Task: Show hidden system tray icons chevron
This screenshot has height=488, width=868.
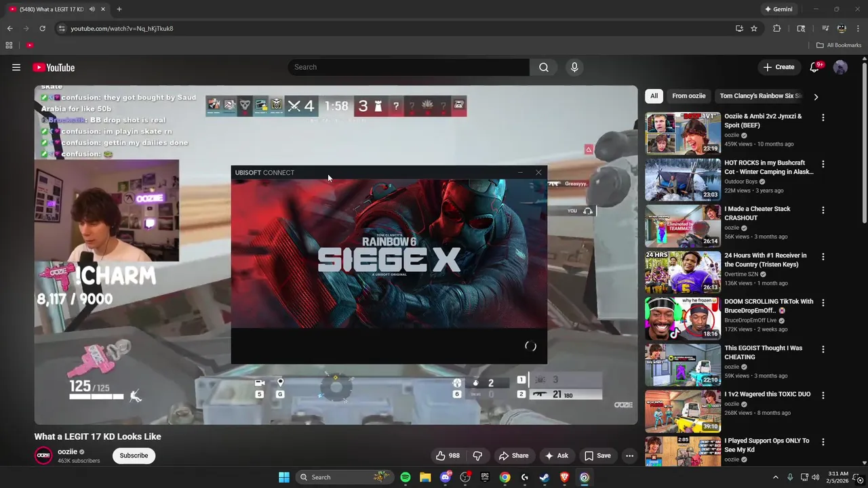Action: pos(776,477)
